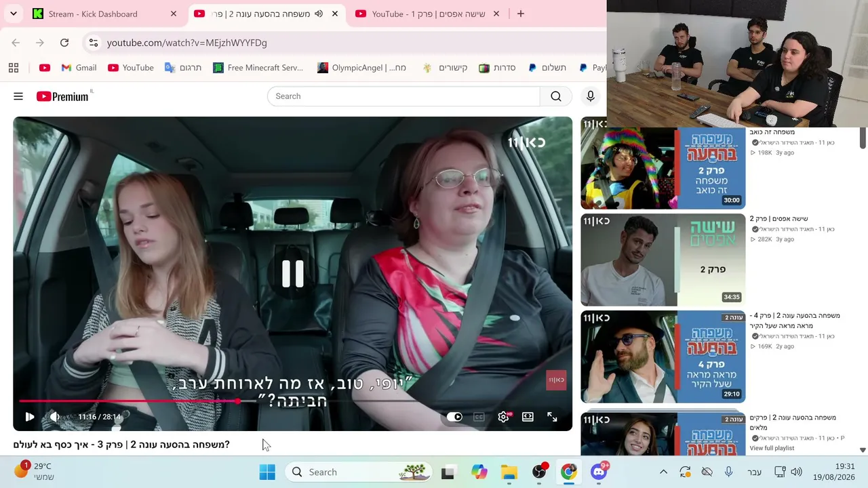Switch to the שישה אפסים YouTube tab
The image size is (868, 488).
click(x=428, y=14)
